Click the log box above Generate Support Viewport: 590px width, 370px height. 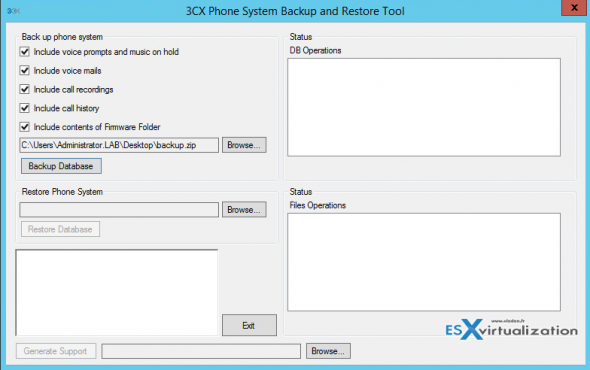tap(117, 292)
